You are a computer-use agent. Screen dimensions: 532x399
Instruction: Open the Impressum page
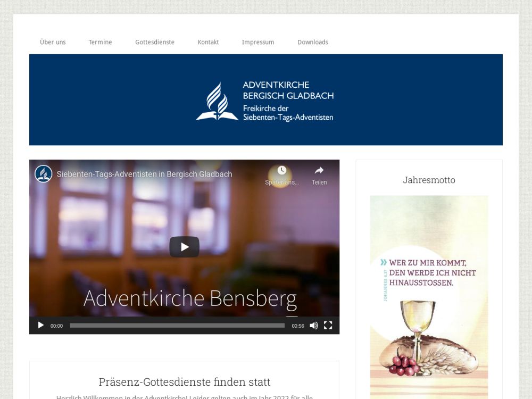tap(258, 42)
